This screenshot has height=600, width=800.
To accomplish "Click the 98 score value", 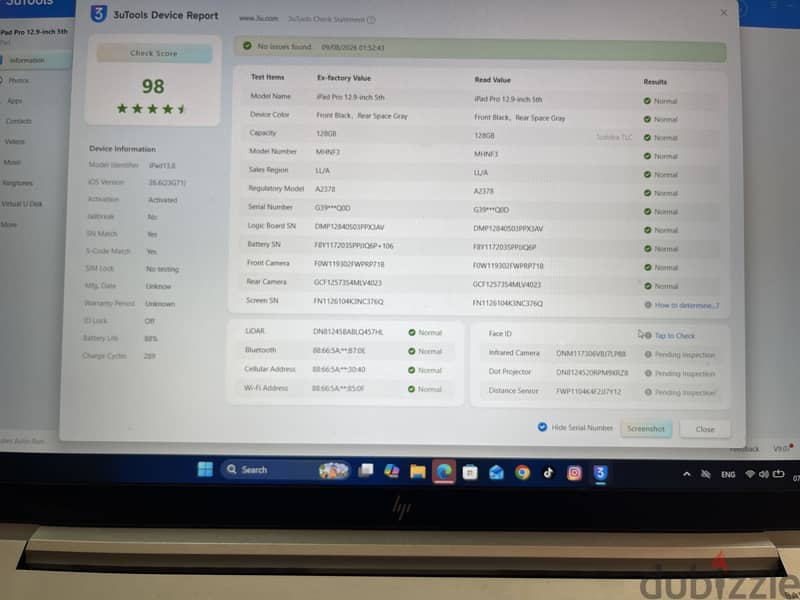I will click(x=153, y=86).
